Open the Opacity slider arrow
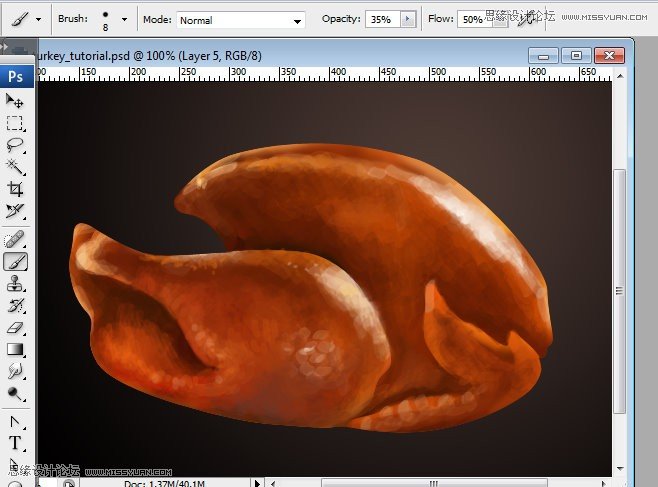 click(x=407, y=19)
